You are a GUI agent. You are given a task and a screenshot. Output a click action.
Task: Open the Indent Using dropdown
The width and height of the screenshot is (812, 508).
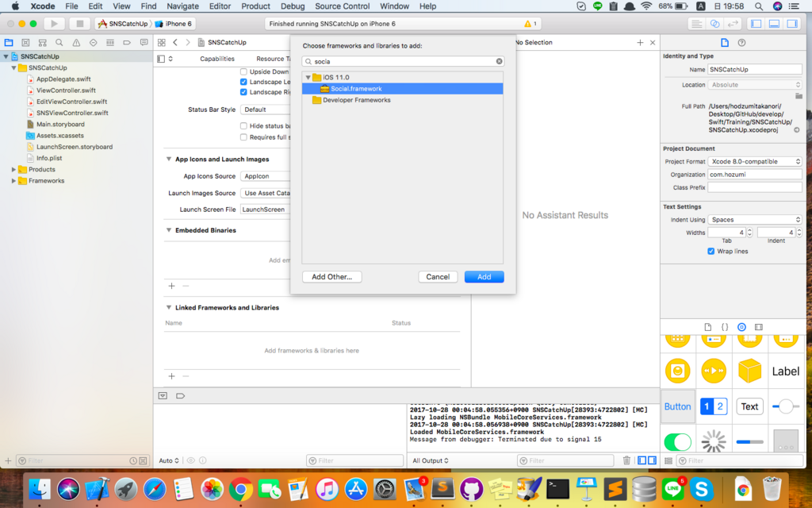pyautogui.click(x=755, y=220)
